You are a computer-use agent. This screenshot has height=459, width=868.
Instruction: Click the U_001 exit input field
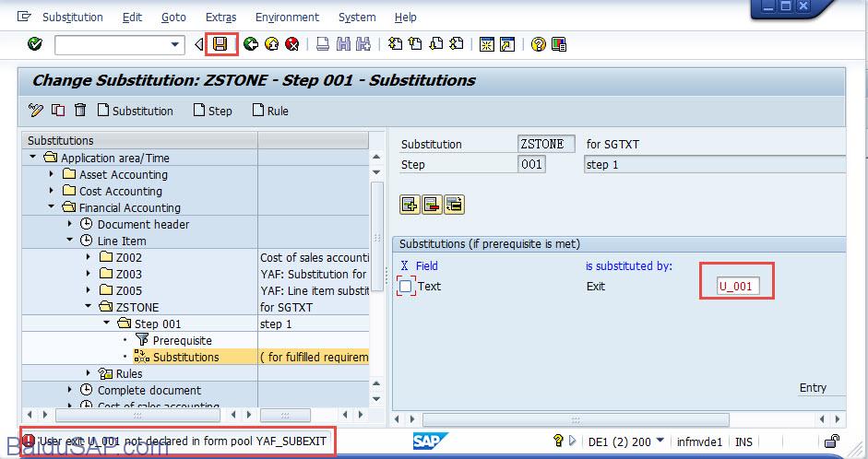[x=738, y=286]
